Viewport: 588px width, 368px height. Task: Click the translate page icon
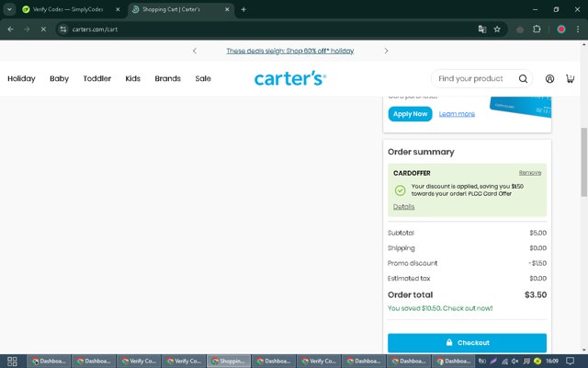tap(482, 29)
